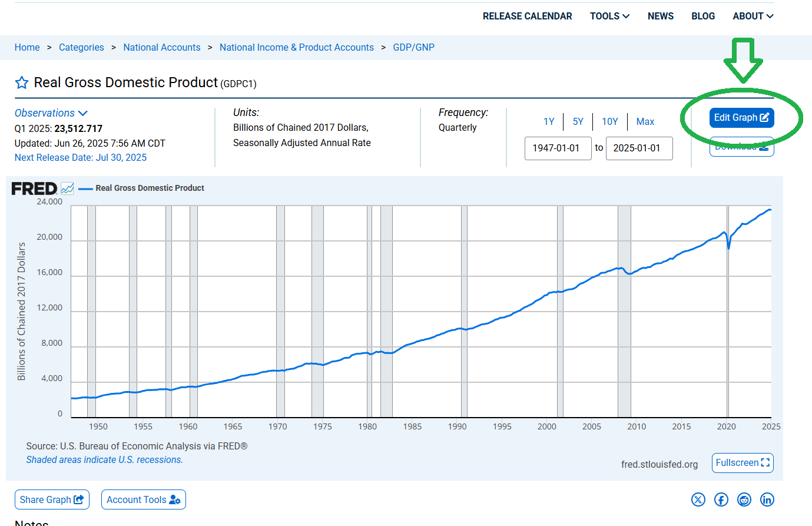
Task: Share the graph on X
Action: click(698, 499)
